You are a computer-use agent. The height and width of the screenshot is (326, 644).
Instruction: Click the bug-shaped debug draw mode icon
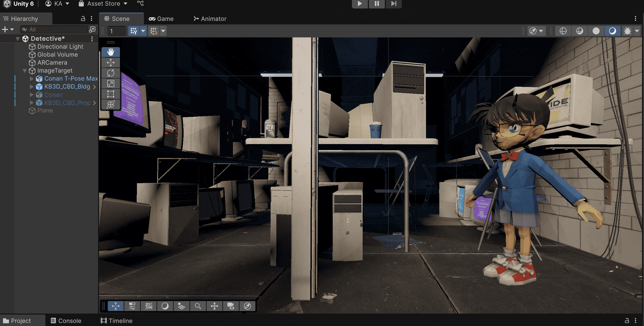coord(627,31)
